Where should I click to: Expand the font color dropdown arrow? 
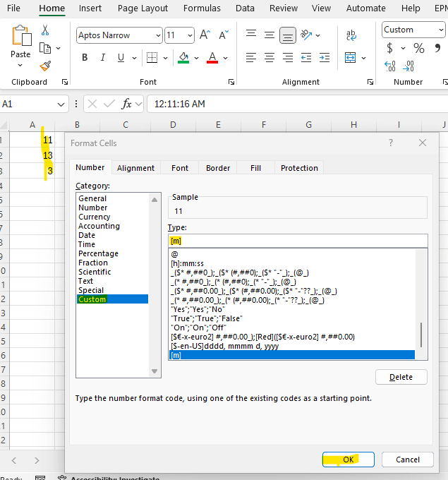pyautogui.click(x=226, y=58)
